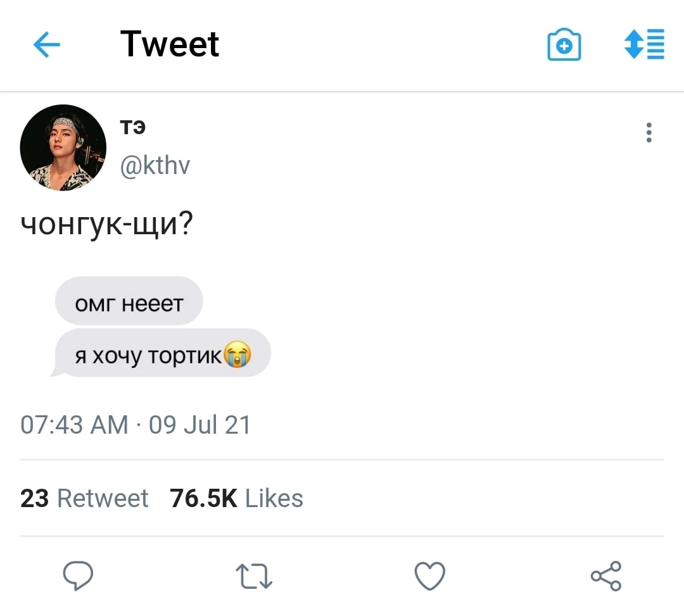View the 23 Retweet list
This screenshot has width=684, height=616.
[x=84, y=498]
